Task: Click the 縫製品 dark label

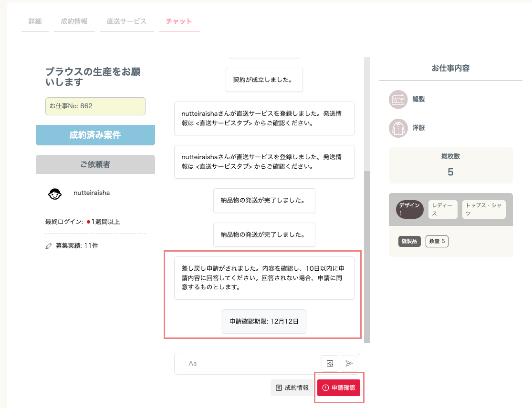Action: pyautogui.click(x=409, y=241)
